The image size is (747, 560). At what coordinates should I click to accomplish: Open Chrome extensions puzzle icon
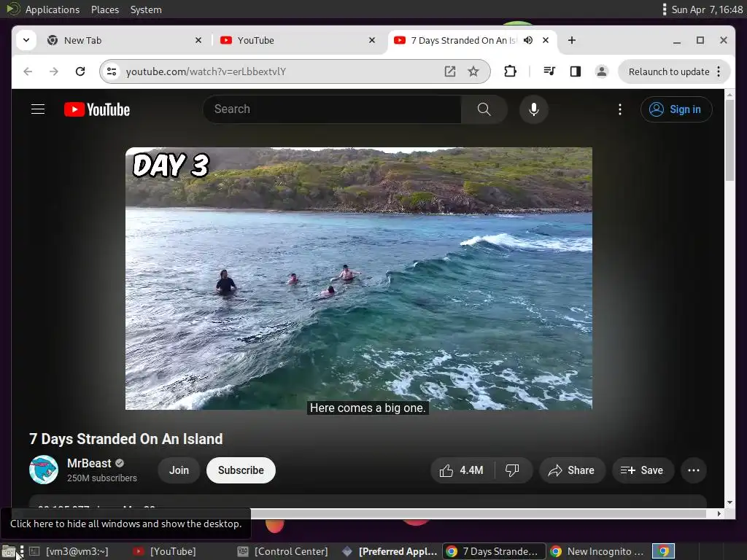coord(510,71)
